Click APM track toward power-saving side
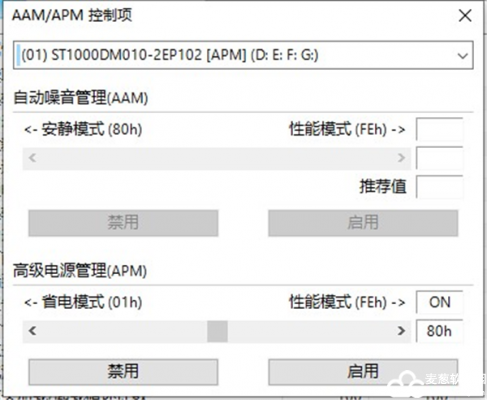The height and width of the screenshot is (400, 487). coord(124,331)
